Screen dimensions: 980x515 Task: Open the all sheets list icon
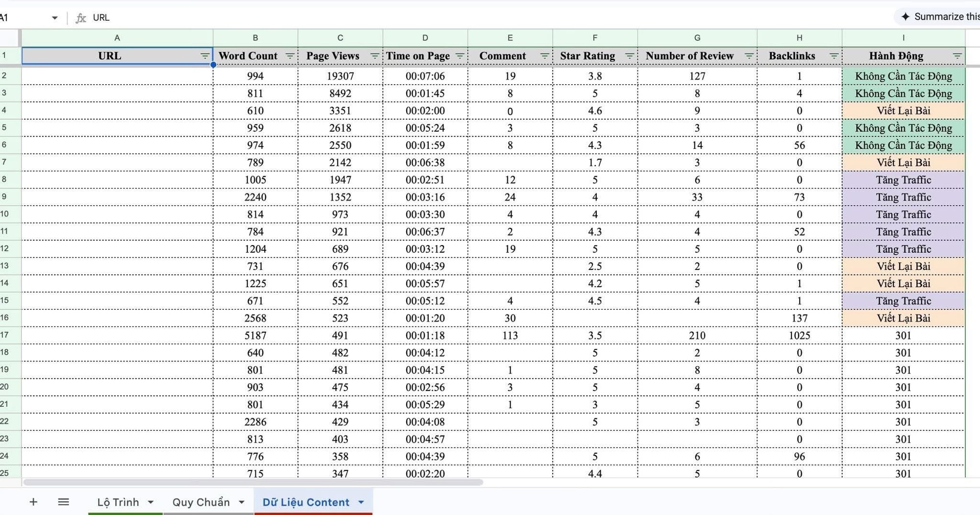click(63, 502)
